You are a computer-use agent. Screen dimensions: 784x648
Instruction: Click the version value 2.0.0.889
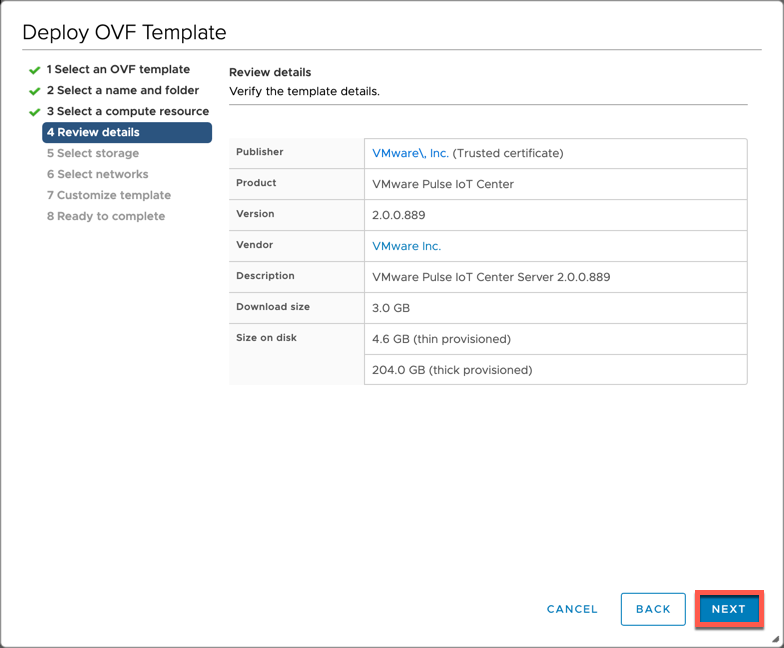tap(398, 215)
